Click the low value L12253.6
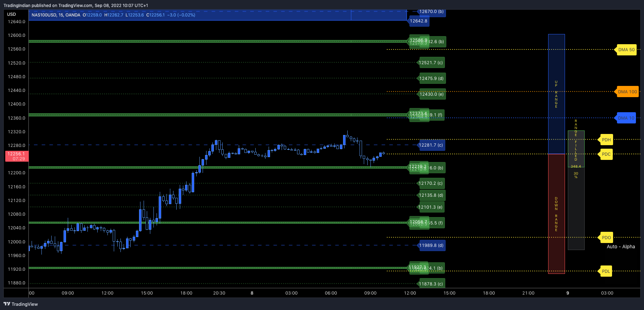Viewport: 644px width, 310px height. coord(135,15)
